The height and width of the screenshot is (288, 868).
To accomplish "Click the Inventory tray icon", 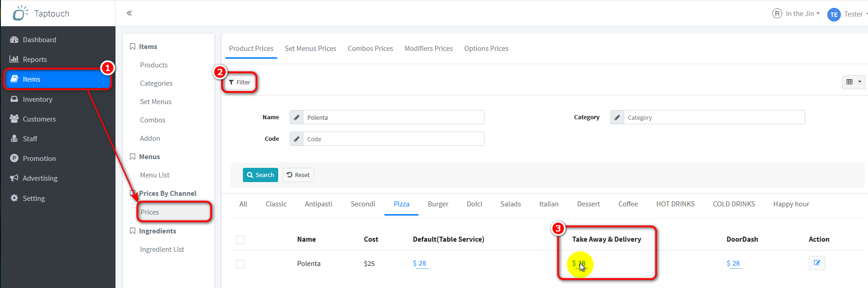I will (14, 99).
